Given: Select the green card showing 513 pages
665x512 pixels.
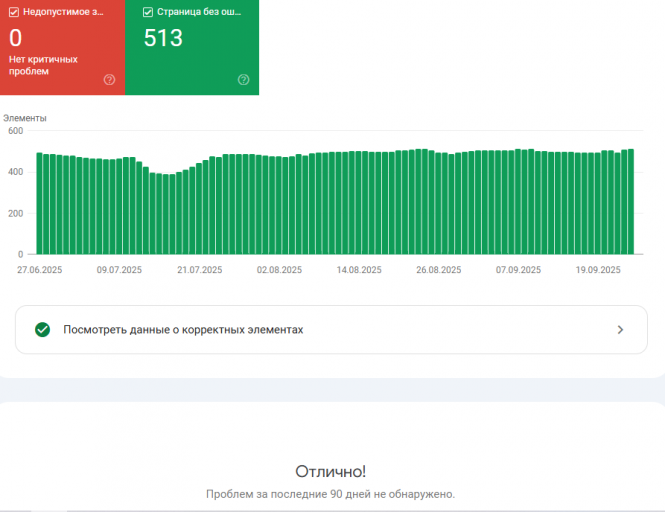Looking at the screenshot, I should click(x=192, y=47).
